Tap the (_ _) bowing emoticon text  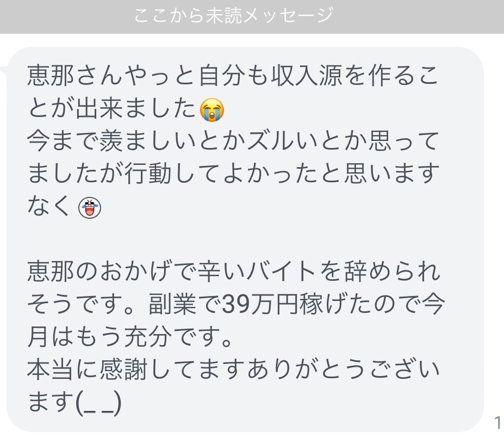coord(98,403)
